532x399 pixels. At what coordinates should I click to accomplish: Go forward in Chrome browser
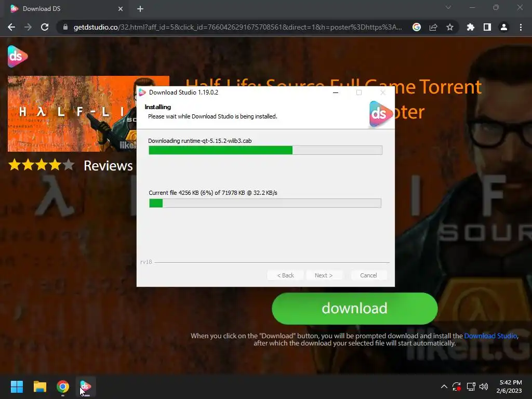point(28,27)
